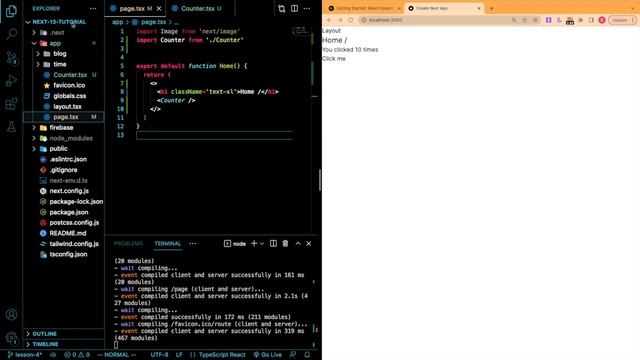Open the Source Control view
Screen dimensions: 640x360
coord(11,58)
